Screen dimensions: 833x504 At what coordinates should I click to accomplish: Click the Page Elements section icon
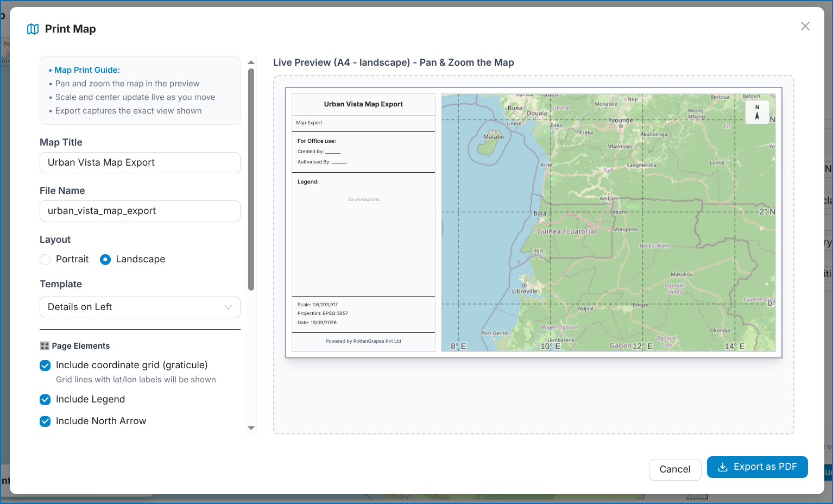[45, 346]
